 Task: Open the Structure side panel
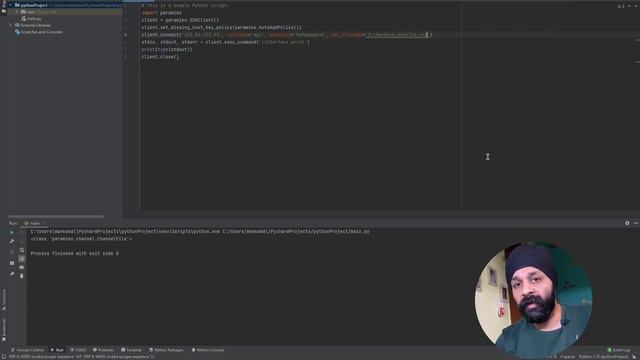[4, 300]
